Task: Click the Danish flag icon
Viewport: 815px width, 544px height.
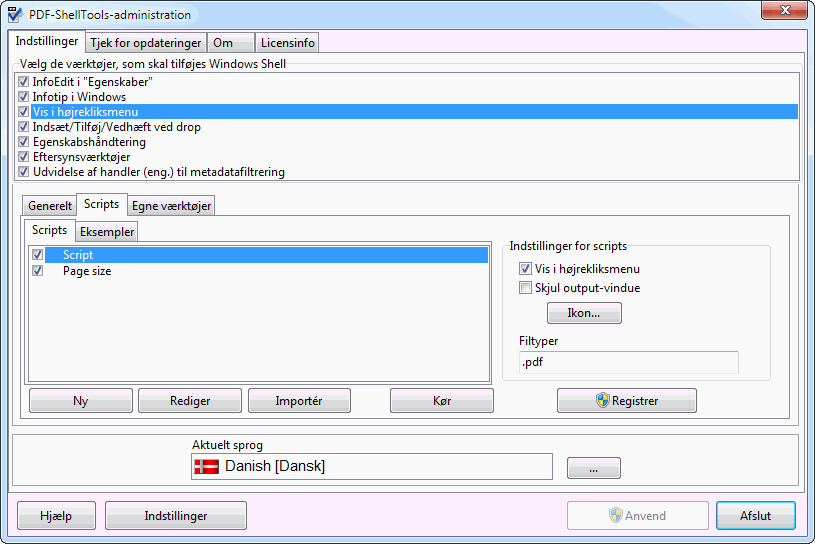Action: [206, 466]
